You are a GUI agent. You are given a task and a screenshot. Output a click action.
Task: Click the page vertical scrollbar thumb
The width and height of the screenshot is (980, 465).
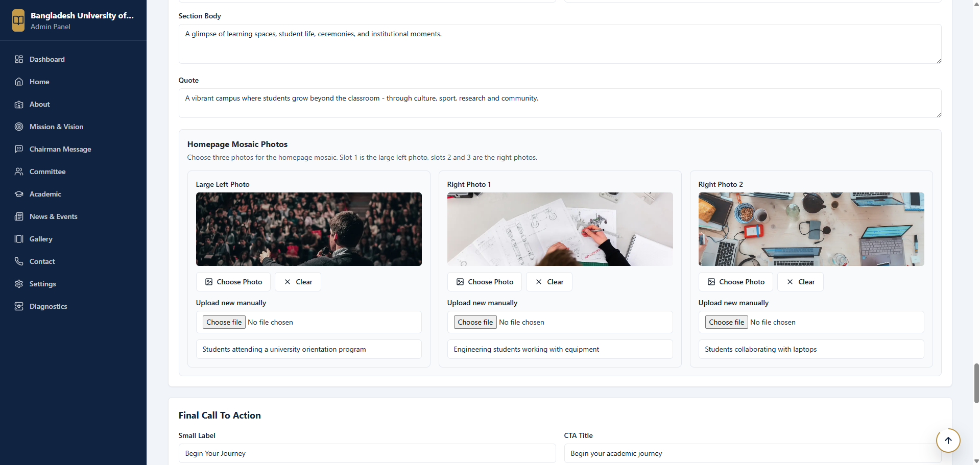click(976, 383)
